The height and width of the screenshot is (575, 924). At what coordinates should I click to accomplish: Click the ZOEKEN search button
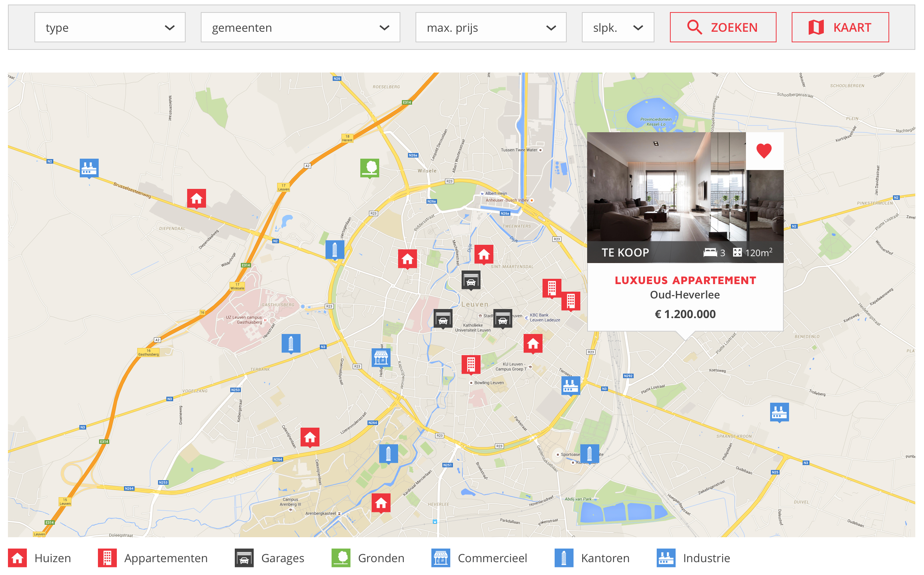click(723, 27)
